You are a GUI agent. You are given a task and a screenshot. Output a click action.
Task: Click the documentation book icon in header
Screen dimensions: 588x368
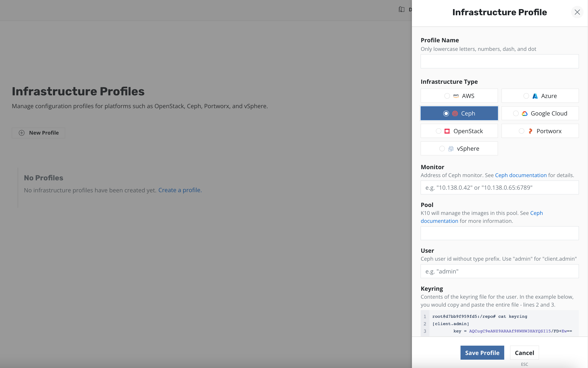tap(402, 10)
